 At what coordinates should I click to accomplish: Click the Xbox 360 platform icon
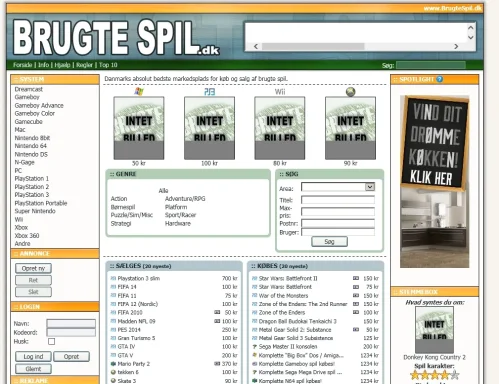(x=350, y=92)
